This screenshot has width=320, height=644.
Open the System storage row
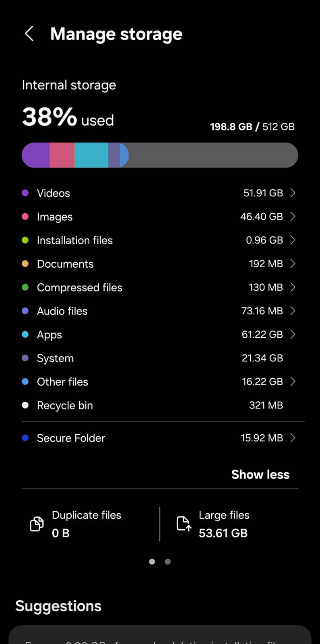[x=56, y=358]
